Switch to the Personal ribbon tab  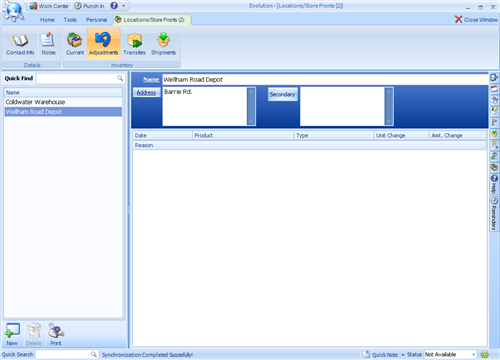pyautogui.click(x=96, y=20)
